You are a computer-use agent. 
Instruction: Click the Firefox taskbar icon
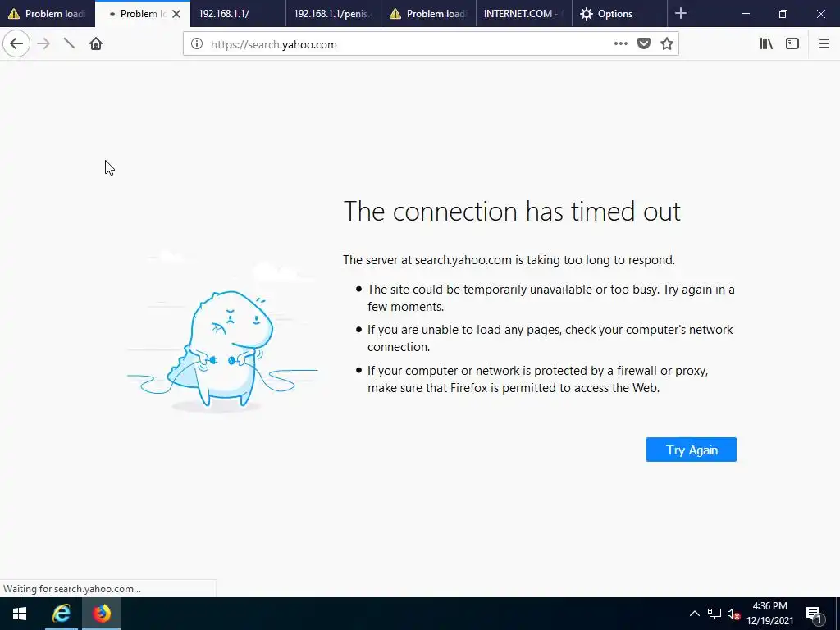click(x=101, y=614)
